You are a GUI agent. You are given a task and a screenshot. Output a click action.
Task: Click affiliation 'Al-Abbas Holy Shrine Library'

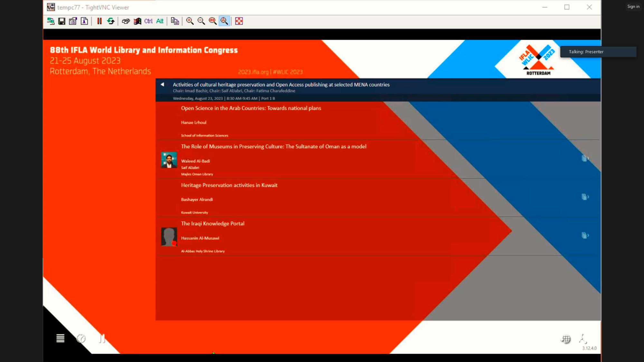point(203,251)
